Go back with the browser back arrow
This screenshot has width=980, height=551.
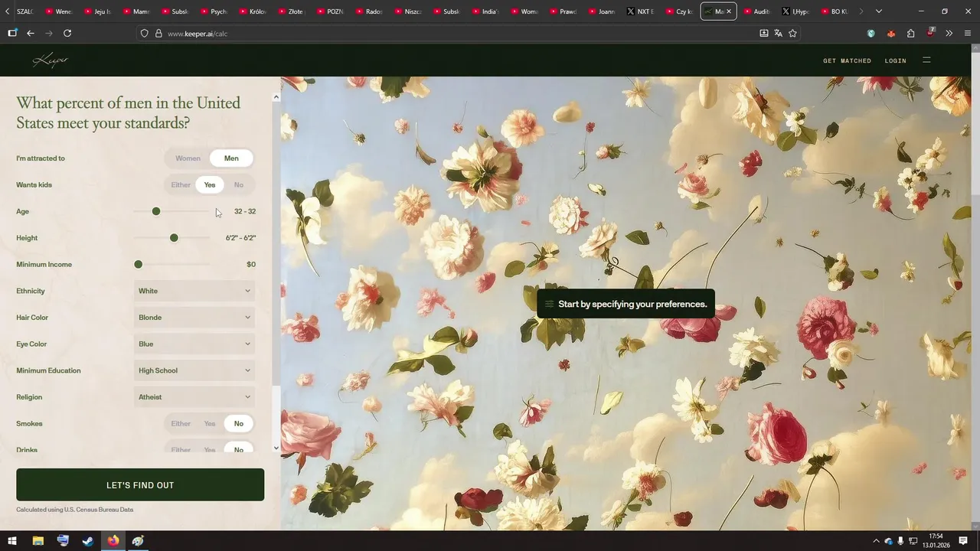pyautogui.click(x=31, y=33)
